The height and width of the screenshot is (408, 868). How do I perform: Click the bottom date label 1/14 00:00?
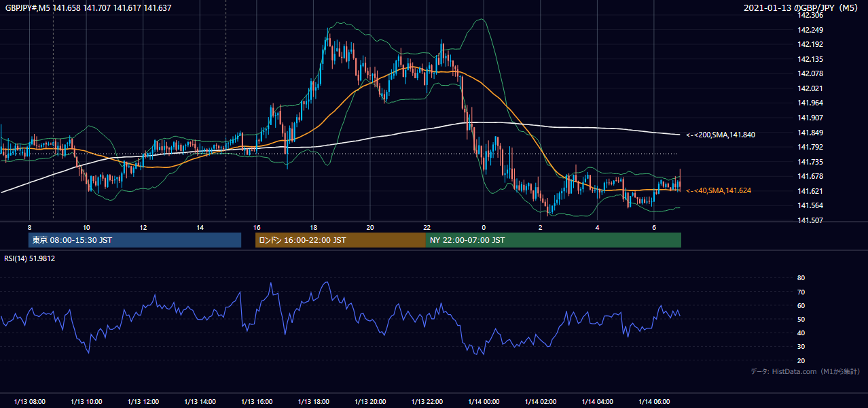484,402
